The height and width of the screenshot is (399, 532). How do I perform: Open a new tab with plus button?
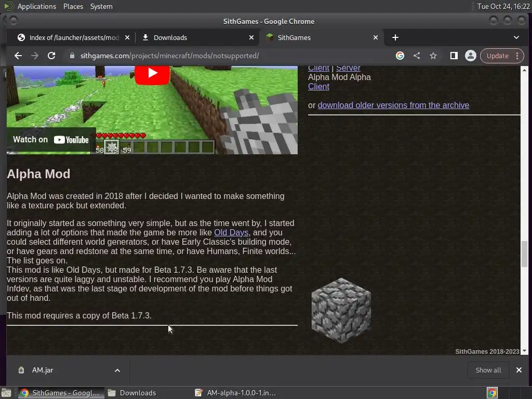click(x=395, y=37)
